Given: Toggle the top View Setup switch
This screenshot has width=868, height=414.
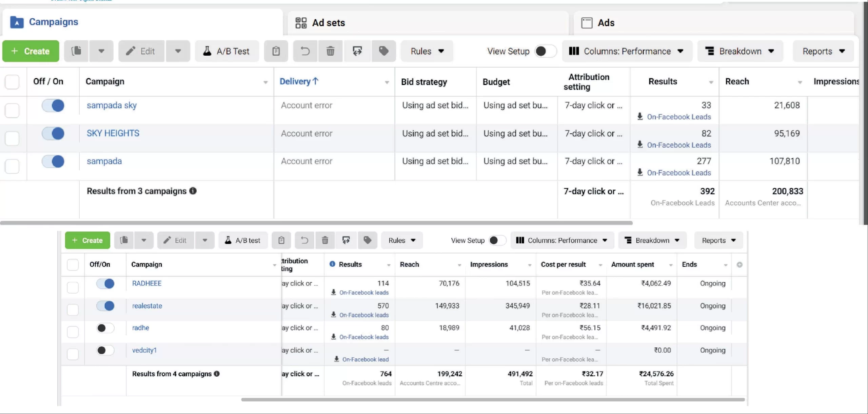Looking at the screenshot, I should coord(545,51).
